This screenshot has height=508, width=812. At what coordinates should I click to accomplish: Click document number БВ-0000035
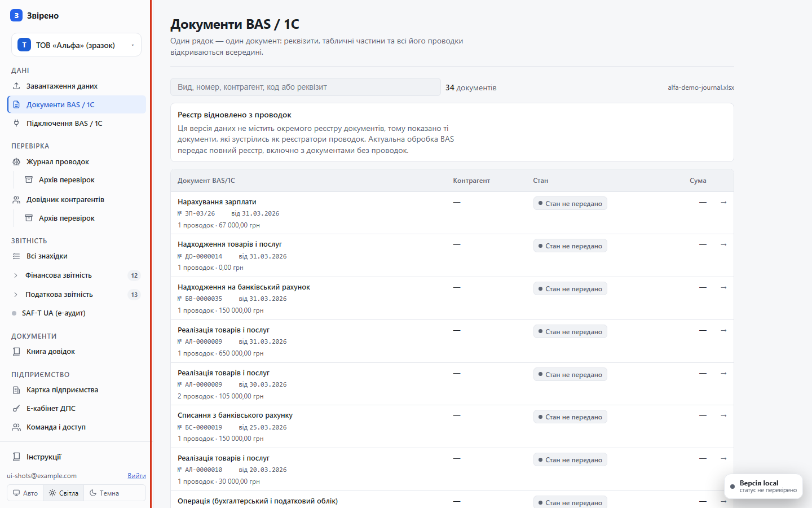pyautogui.click(x=200, y=299)
